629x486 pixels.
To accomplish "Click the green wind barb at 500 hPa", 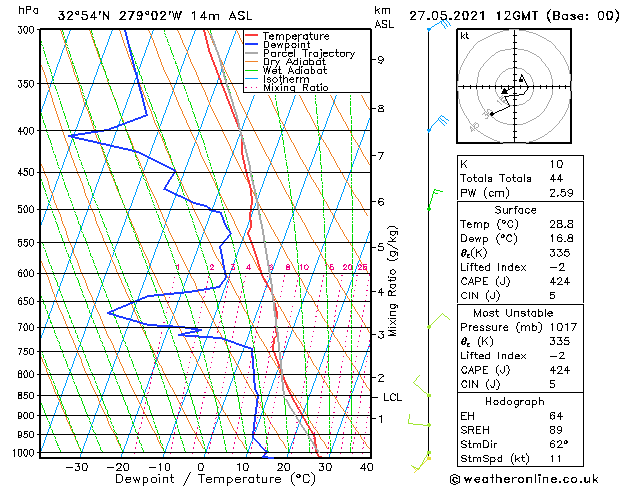I will 435,199.
